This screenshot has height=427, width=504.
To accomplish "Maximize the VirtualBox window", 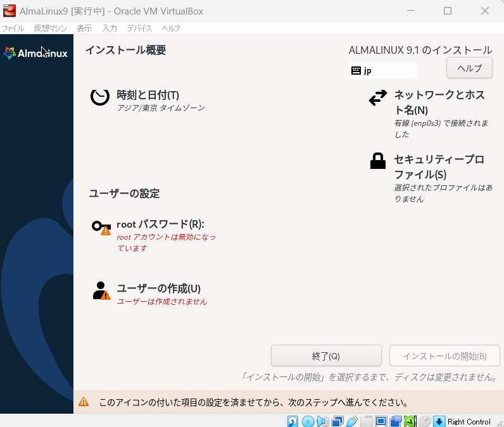I will click(x=448, y=11).
